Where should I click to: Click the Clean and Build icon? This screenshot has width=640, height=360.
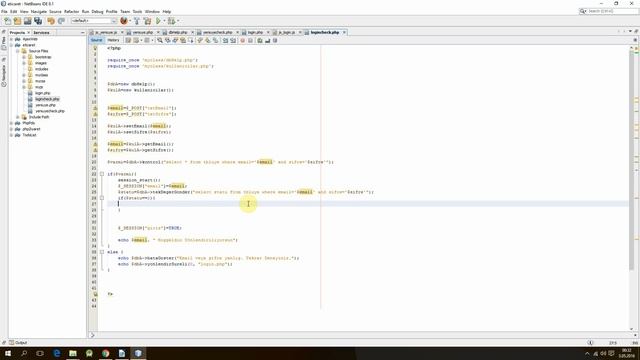pos(147,21)
